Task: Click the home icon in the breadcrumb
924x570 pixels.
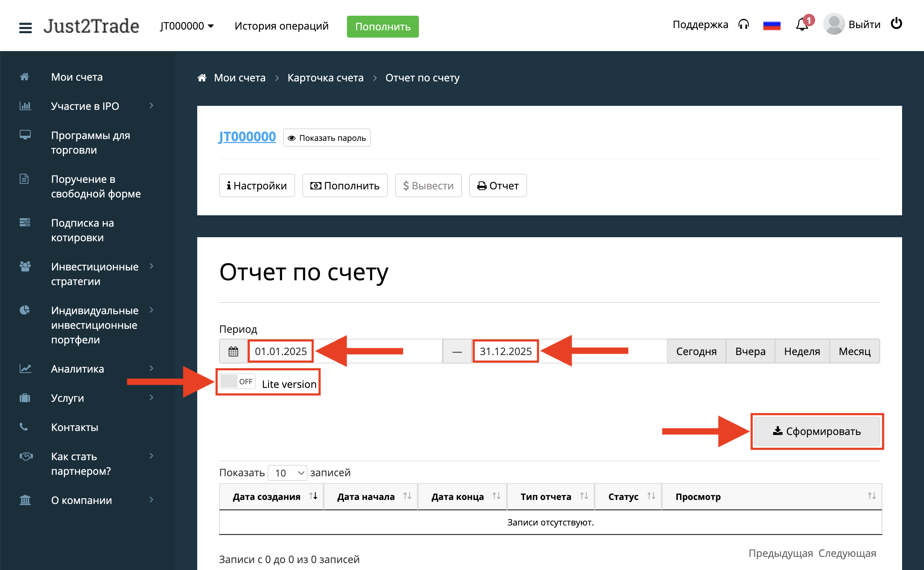Action: click(x=202, y=78)
